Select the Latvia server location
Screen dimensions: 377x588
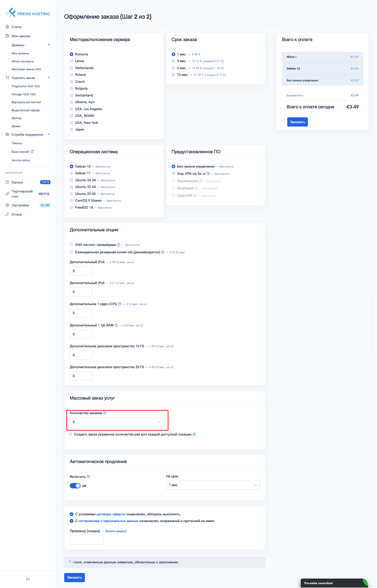click(x=72, y=61)
